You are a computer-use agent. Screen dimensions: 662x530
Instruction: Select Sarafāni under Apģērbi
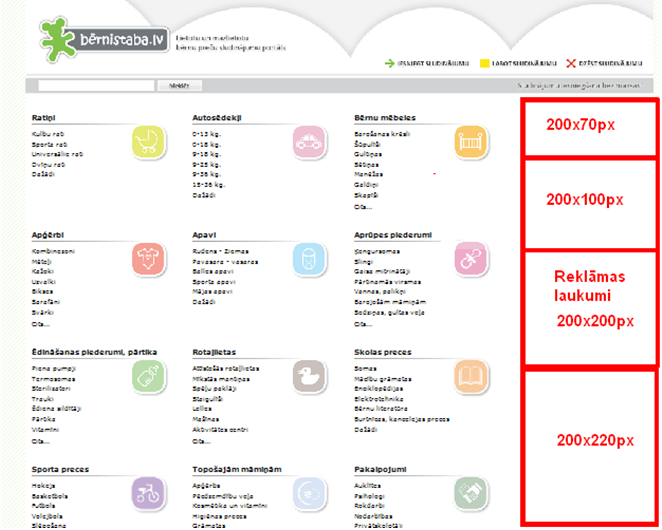46,302
